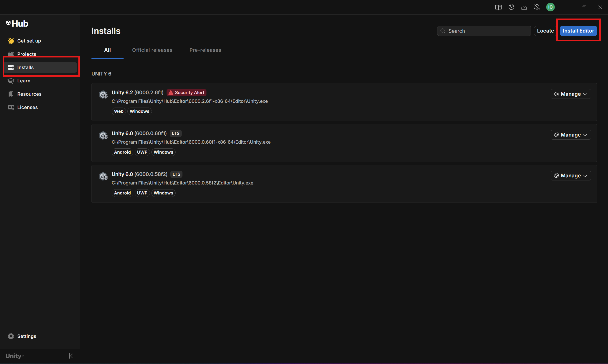Screen dimensions: 608x364
Task: Switch to the Pre-releases tab
Action: (x=205, y=50)
